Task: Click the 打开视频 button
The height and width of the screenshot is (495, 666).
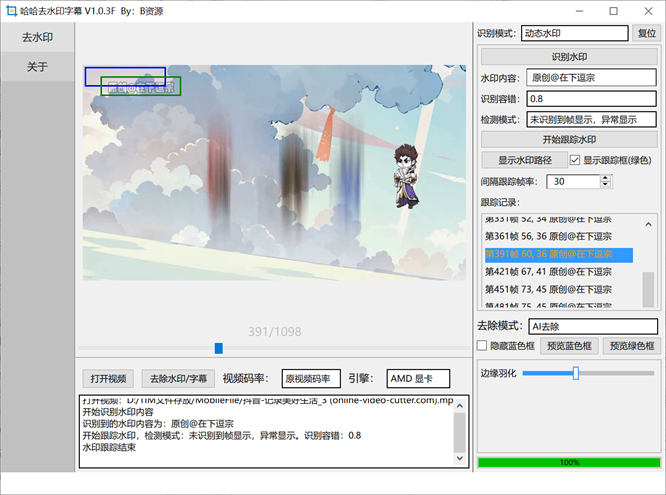Action: coord(108,379)
